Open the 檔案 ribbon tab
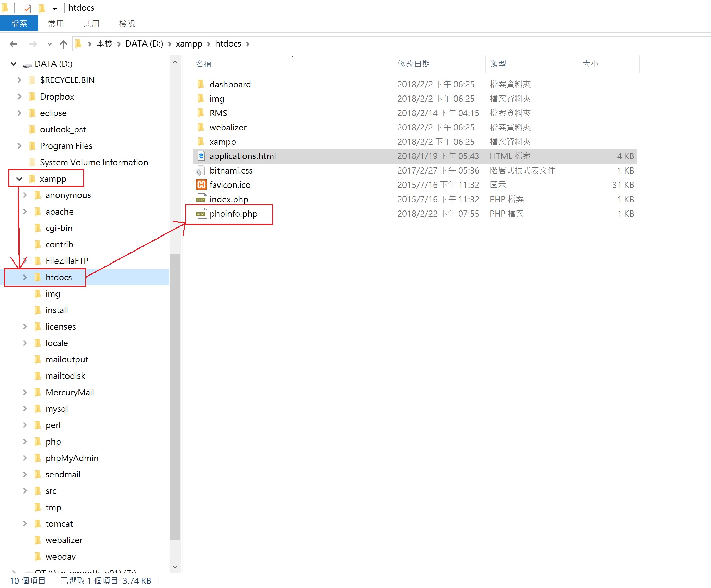 [19, 23]
